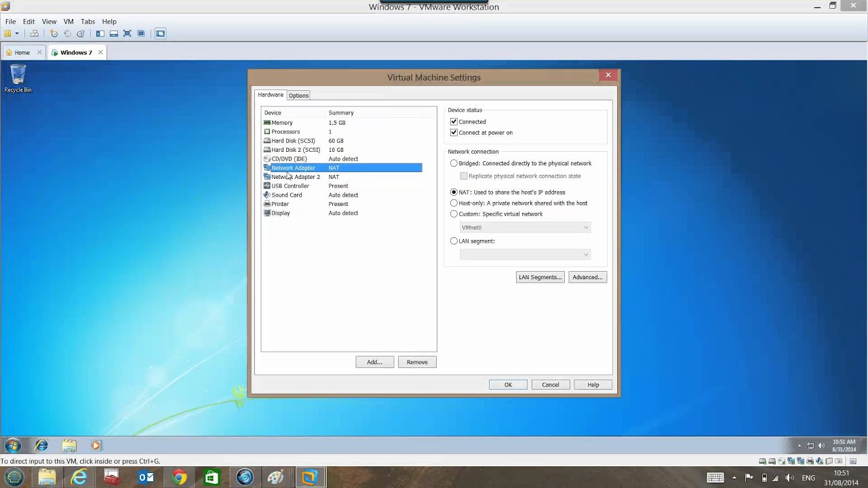Image resolution: width=868 pixels, height=488 pixels.
Task: Show hidden icons in guest tray
Action: coord(799,446)
